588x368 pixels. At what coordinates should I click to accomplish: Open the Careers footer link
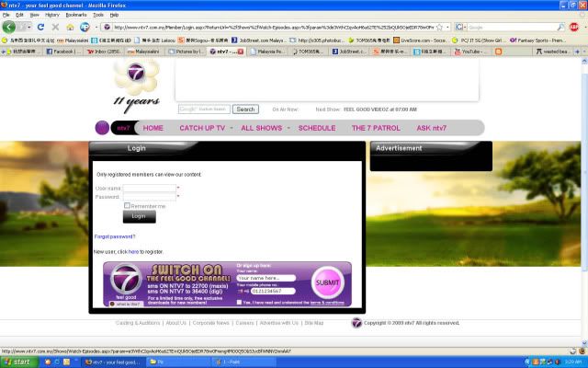click(x=244, y=323)
